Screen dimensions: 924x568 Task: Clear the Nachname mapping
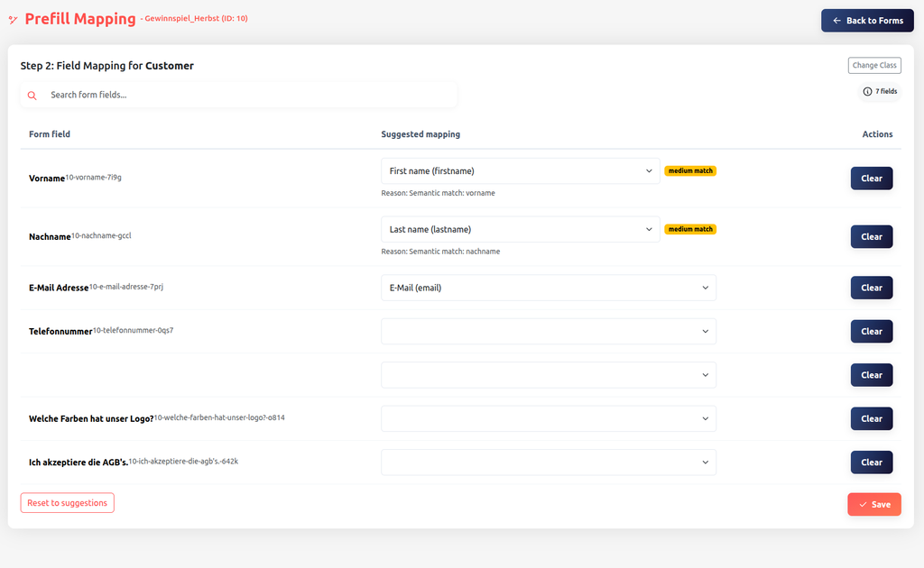tap(872, 236)
